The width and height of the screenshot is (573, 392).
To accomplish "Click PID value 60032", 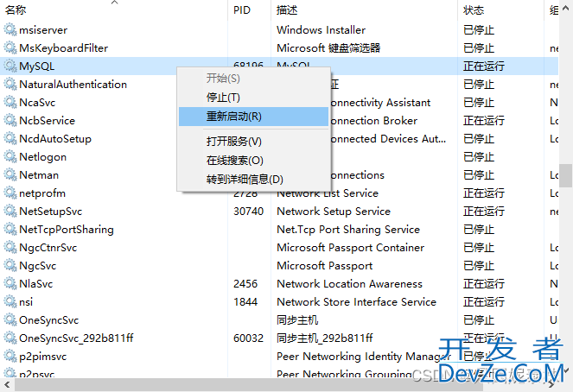I will (249, 338).
